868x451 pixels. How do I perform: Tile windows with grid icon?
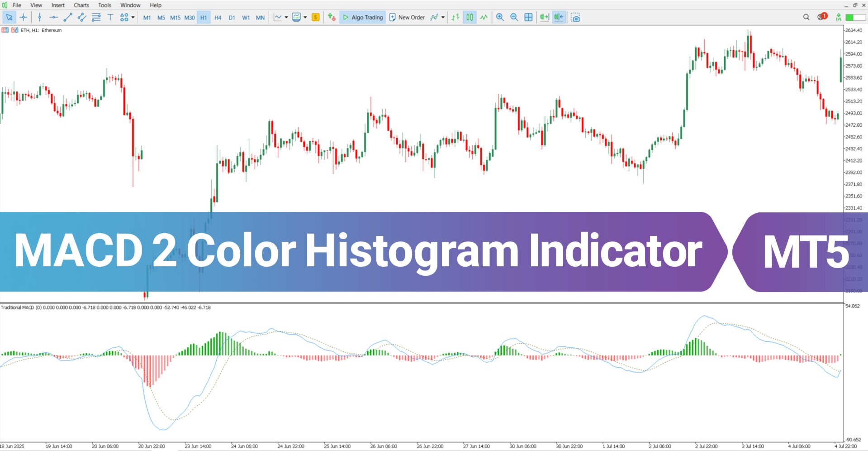[528, 17]
